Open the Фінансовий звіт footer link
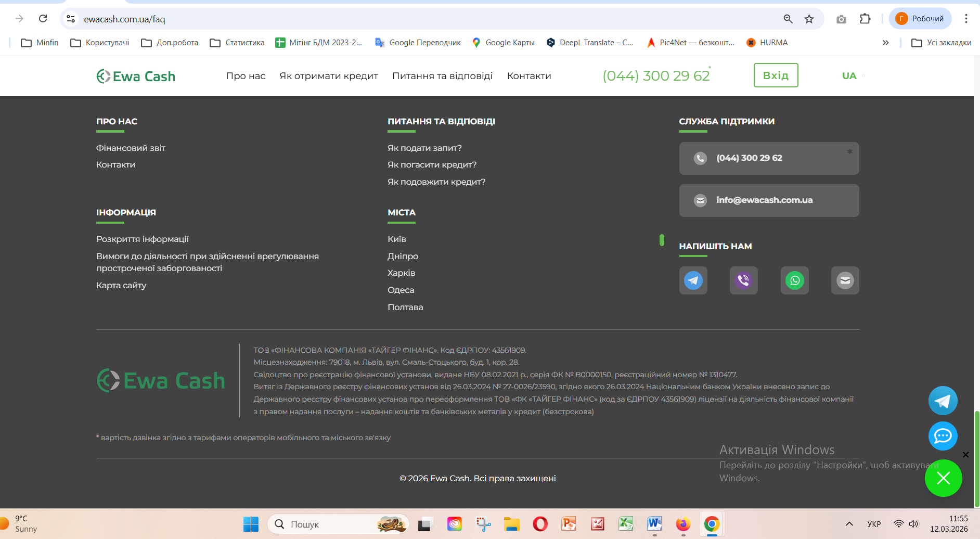Viewport: 980px width, 539px height. [131, 148]
